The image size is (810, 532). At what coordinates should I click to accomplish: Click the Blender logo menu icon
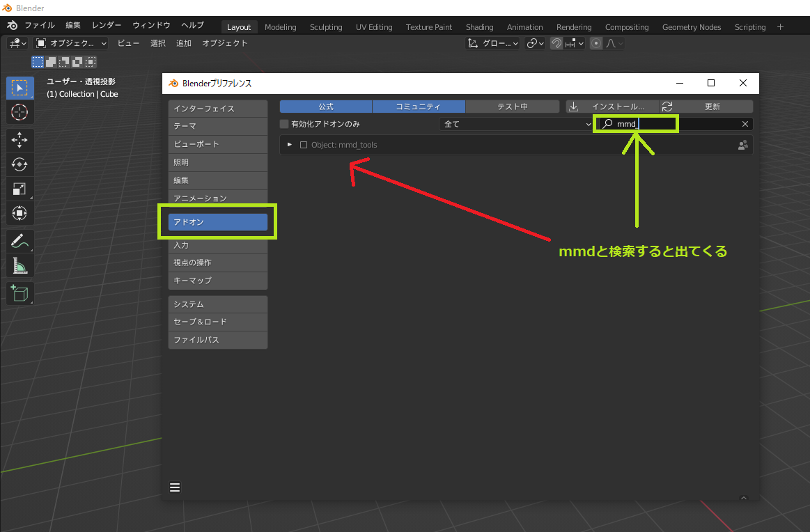click(x=13, y=25)
